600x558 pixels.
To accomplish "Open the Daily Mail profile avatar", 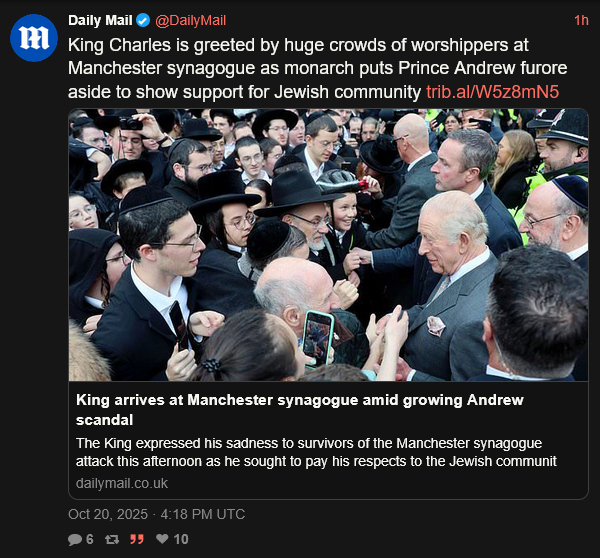I will click(x=34, y=38).
